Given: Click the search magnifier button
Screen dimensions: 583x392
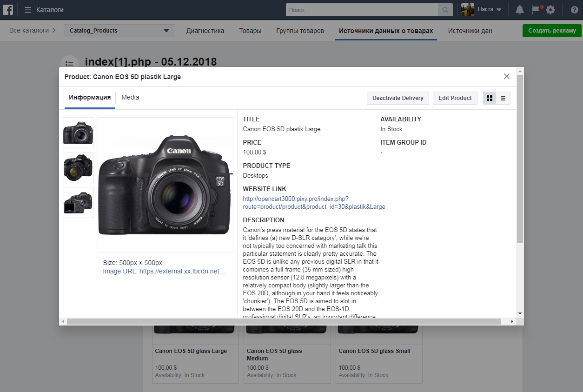Looking at the screenshot, I should click(x=445, y=10).
